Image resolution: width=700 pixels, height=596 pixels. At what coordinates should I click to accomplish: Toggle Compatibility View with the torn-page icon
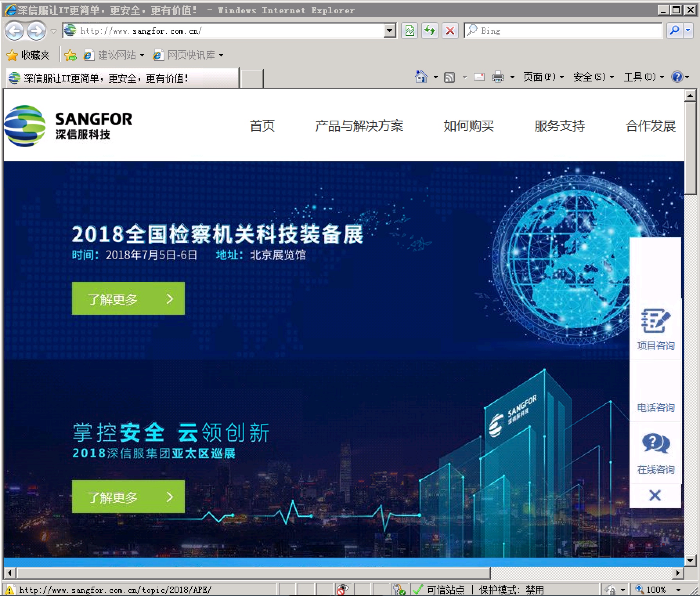tap(410, 31)
